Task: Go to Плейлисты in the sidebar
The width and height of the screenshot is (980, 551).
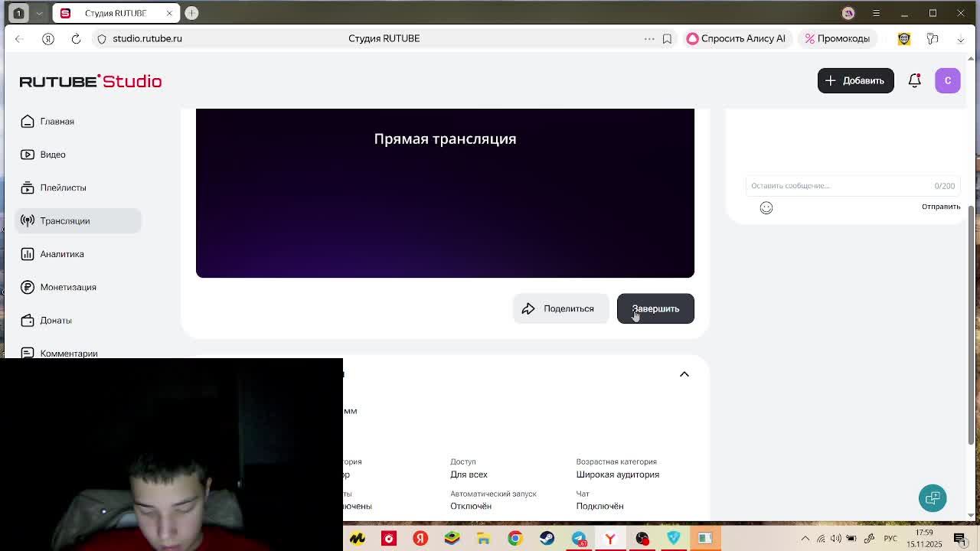Action: pyautogui.click(x=78, y=187)
